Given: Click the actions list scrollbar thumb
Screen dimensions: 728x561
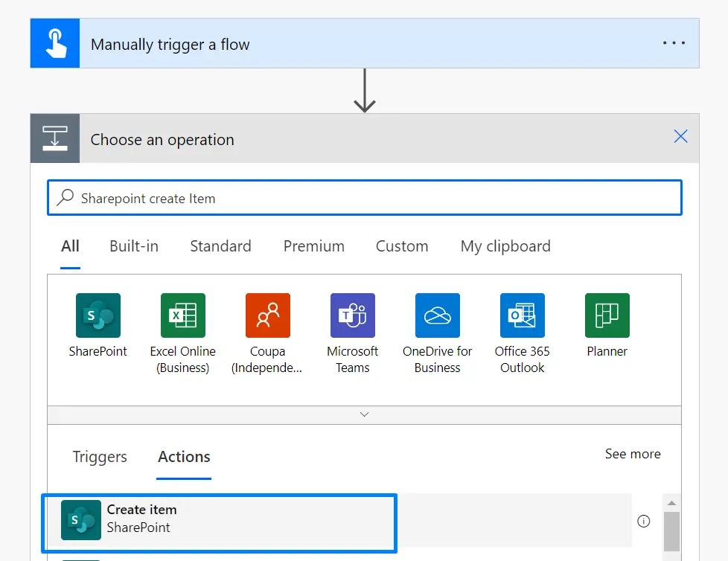Looking at the screenshot, I should pyautogui.click(x=671, y=531).
